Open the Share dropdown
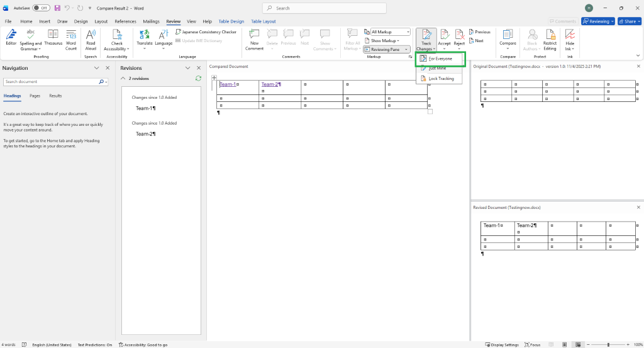644x348 pixels. click(629, 21)
